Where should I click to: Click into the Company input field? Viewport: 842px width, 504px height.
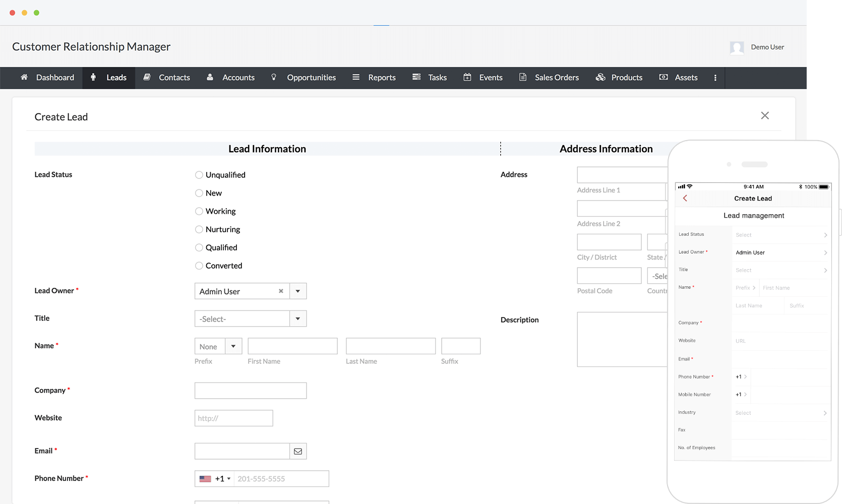click(x=251, y=391)
